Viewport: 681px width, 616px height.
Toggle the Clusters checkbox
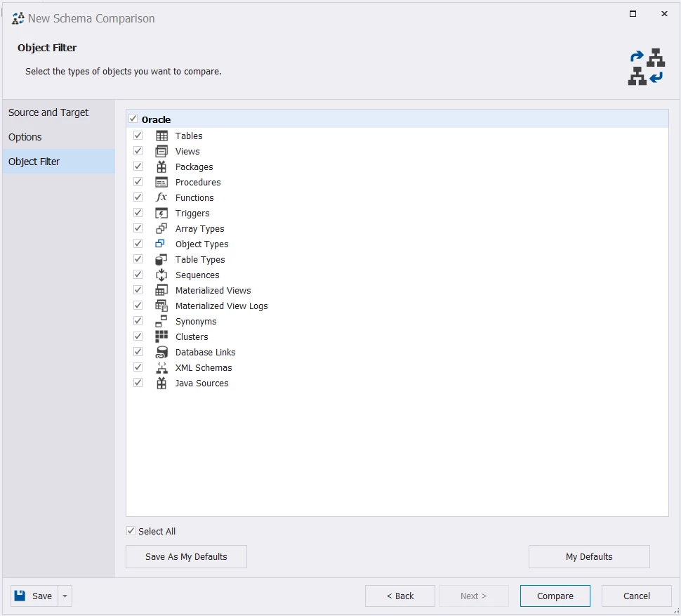138,336
